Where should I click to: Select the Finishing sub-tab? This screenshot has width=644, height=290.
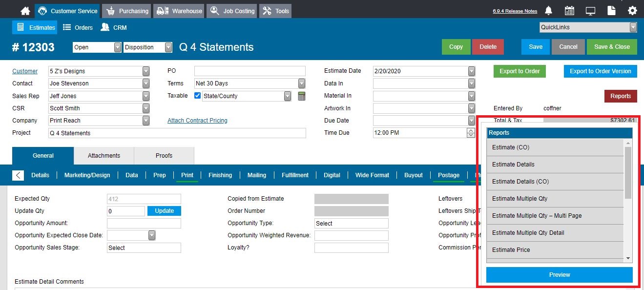(x=220, y=175)
